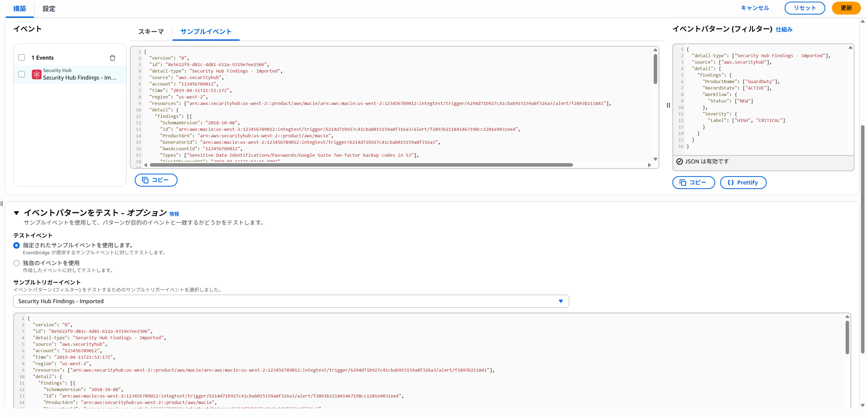Click the リセット button

pyautogui.click(x=805, y=8)
